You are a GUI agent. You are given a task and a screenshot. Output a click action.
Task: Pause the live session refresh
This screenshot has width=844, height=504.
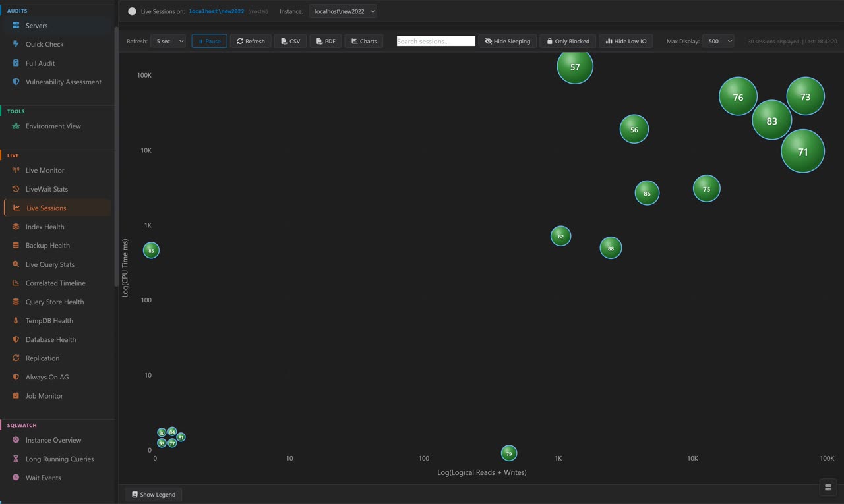[209, 41]
